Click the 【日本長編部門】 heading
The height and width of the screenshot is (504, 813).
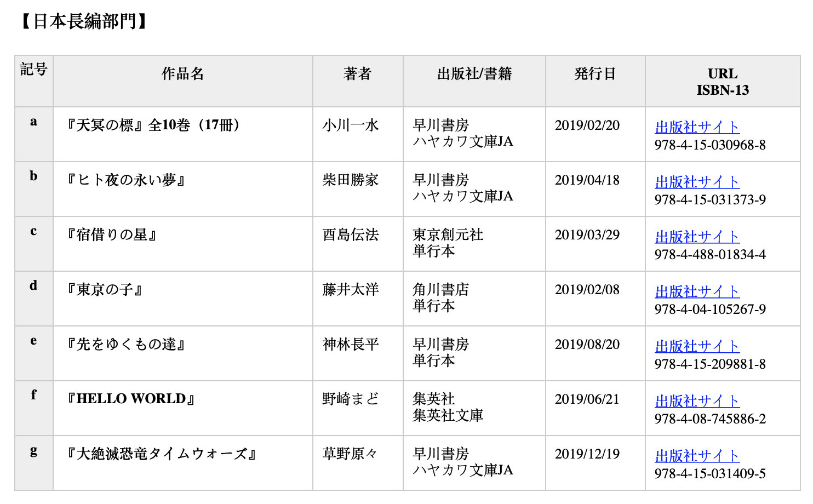click(x=84, y=21)
